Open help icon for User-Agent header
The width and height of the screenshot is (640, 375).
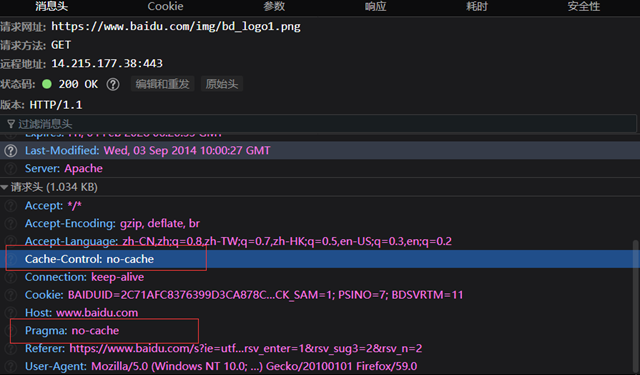(x=11, y=366)
